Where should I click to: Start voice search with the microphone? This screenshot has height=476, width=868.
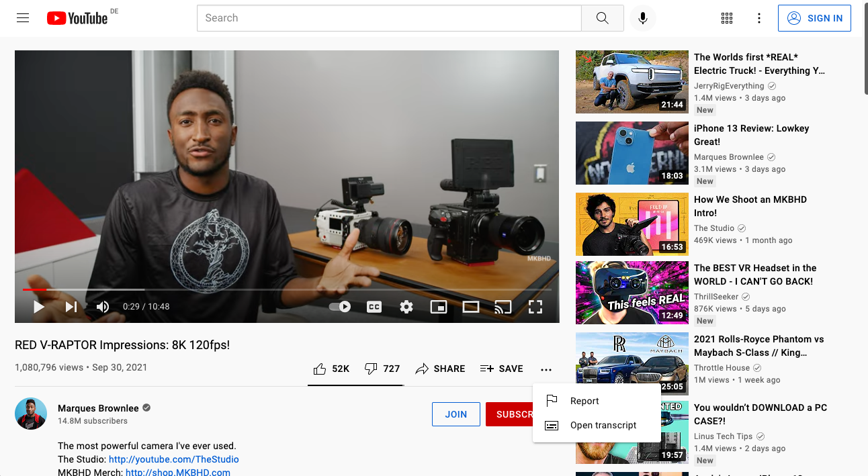tap(643, 18)
